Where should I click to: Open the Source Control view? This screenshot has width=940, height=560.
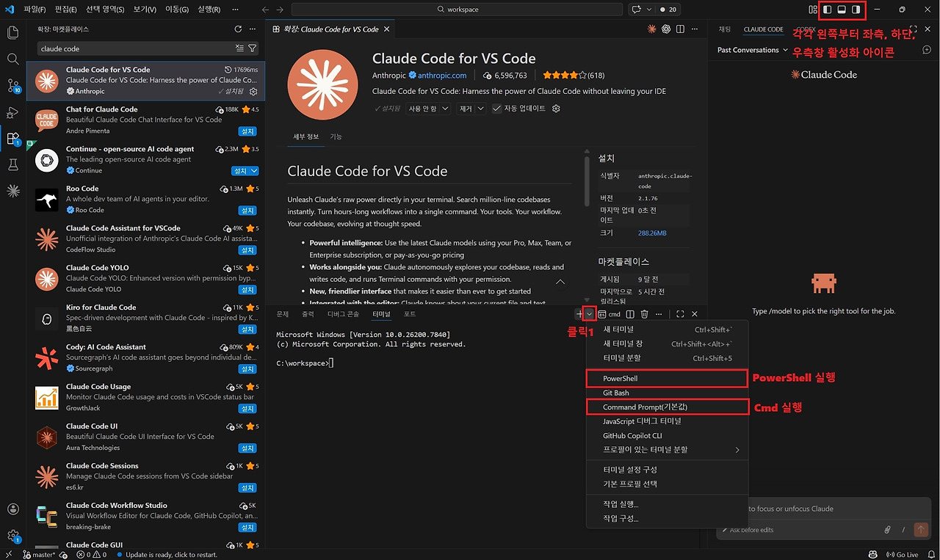pos(12,86)
